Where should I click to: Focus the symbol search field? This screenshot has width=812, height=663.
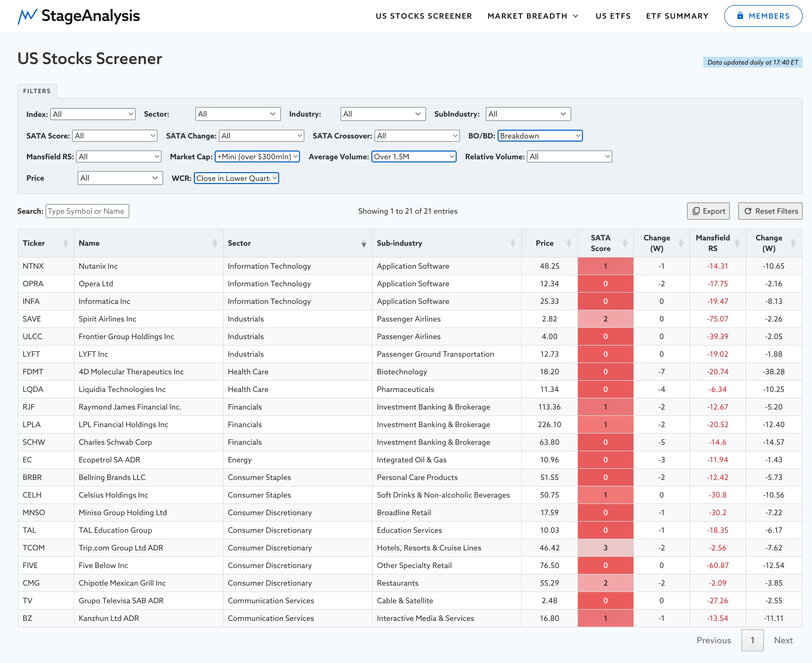tap(87, 211)
